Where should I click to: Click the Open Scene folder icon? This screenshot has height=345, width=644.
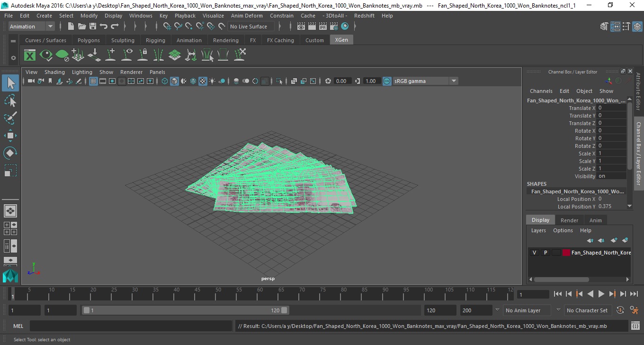(x=81, y=27)
